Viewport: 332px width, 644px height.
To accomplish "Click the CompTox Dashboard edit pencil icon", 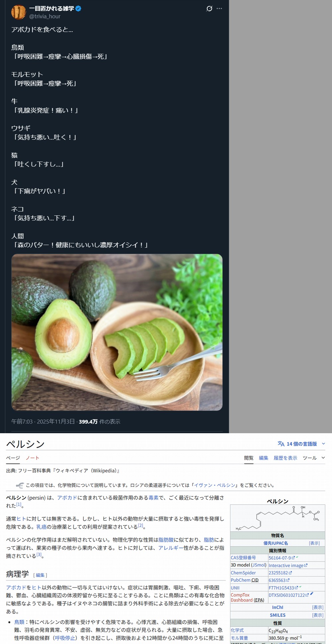I will click(x=312, y=594).
